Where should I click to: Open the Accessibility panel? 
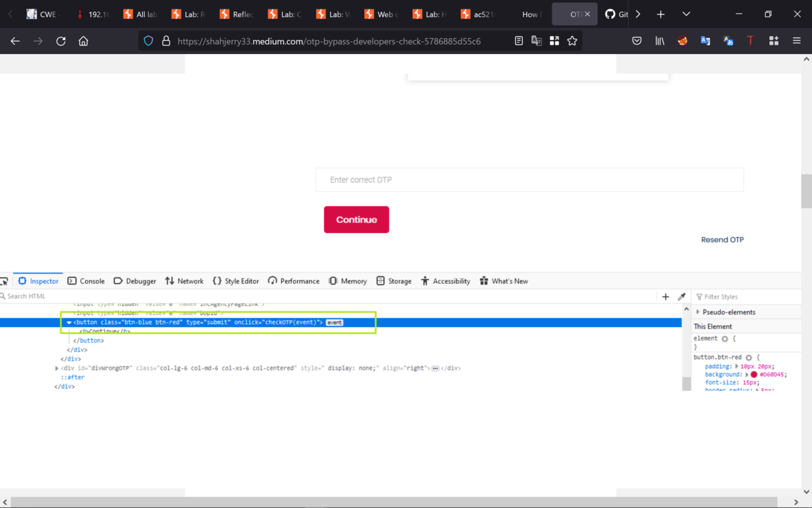[x=445, y=281]
